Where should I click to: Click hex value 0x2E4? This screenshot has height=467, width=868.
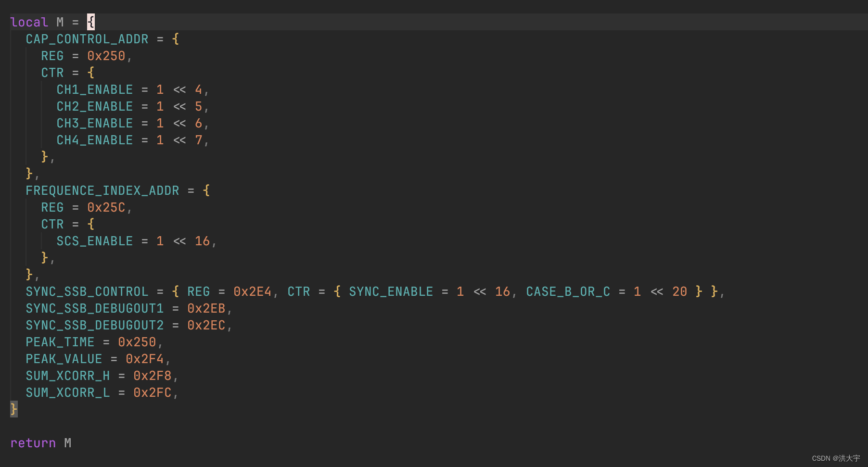tap(253, 291)
